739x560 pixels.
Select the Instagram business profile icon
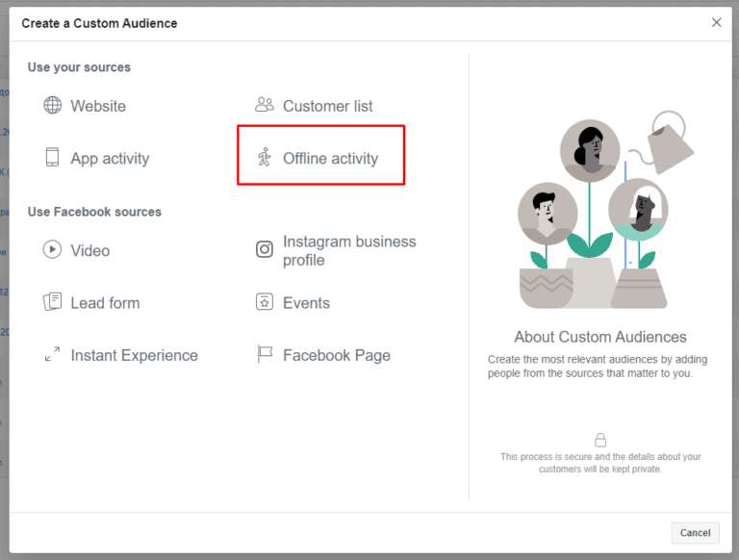[265, 249]
